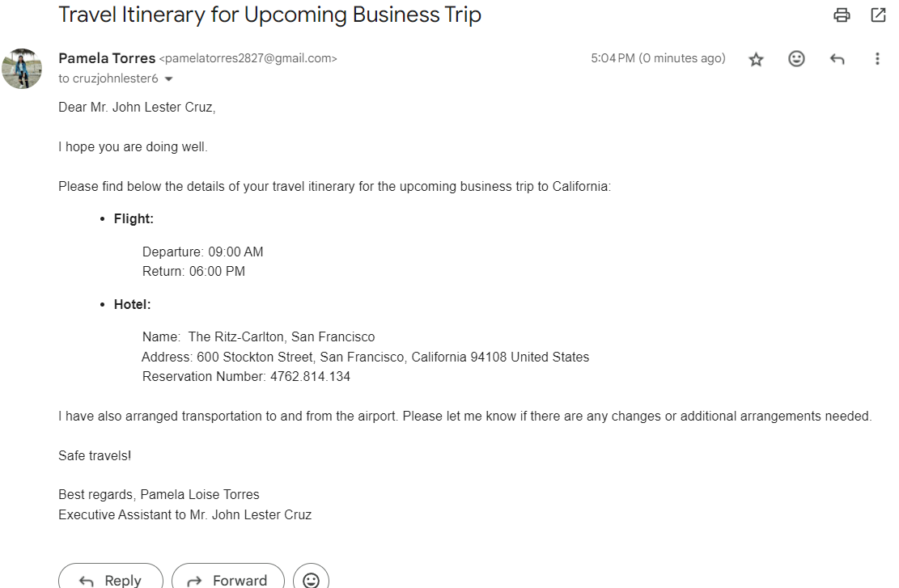Image resolution: width=899 pixels, height=588 pixels.
Task: Click the Ritz-Carlton, San Francisco hotel name
Action: click(x=282, y=336)
